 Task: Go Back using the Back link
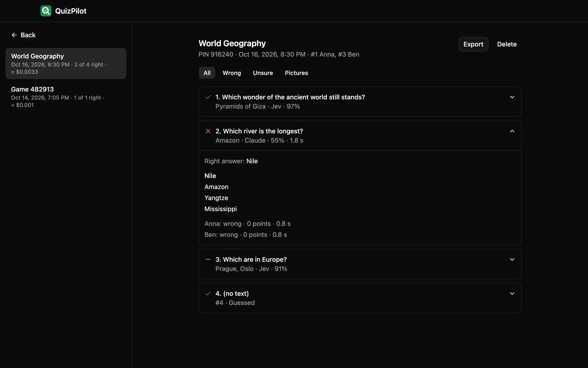click(x=24, y=35)
